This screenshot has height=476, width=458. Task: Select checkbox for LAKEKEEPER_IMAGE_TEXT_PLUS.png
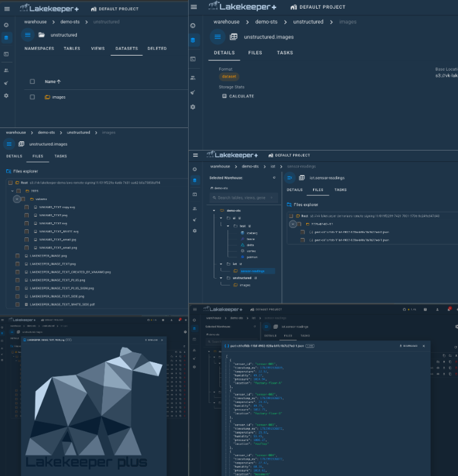point(17,280)
